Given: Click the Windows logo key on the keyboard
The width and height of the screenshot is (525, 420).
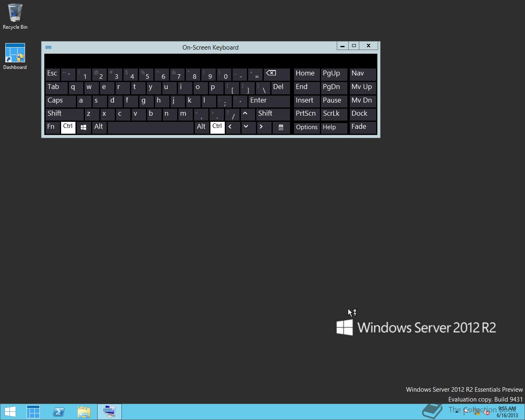Looking at the screenshot, I should pos(83,128).
